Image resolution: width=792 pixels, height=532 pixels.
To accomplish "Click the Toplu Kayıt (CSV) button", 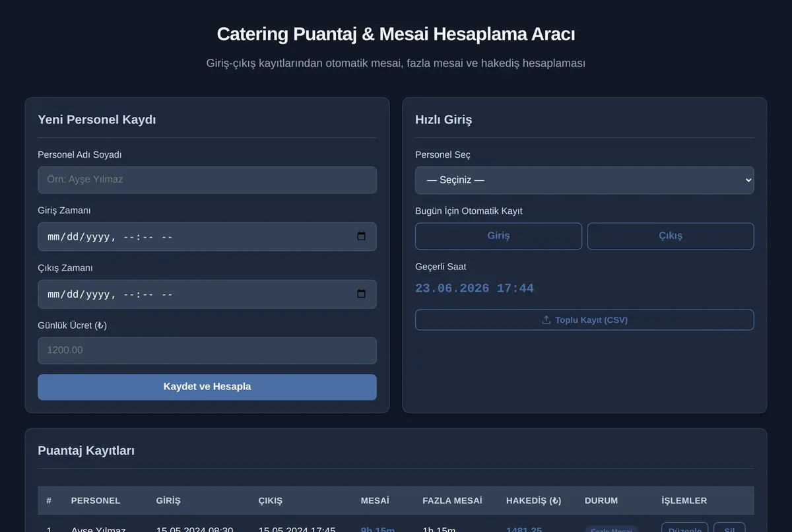I will 584,320.
